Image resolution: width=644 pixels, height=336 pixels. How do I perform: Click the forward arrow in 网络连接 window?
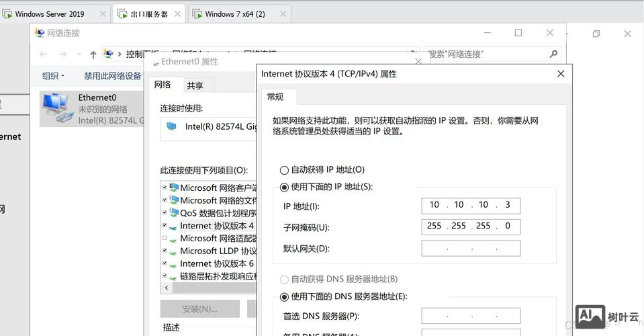63,54
